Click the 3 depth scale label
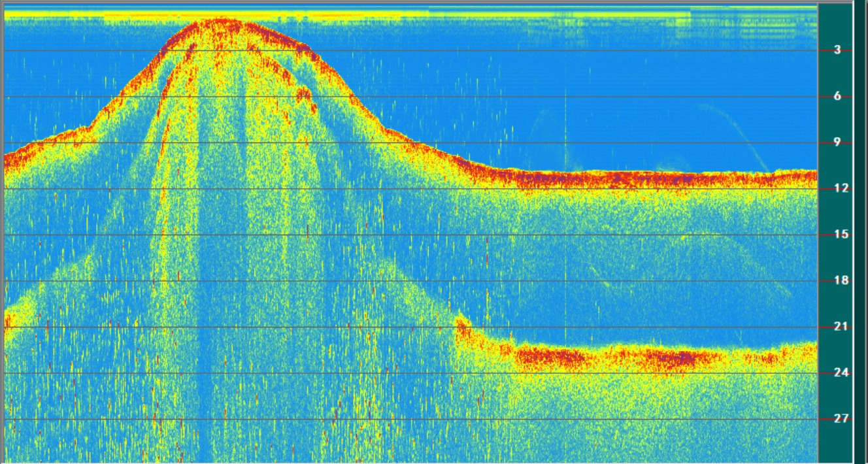The height and width of the screenshot is (464, 868). tap(837, 50)
